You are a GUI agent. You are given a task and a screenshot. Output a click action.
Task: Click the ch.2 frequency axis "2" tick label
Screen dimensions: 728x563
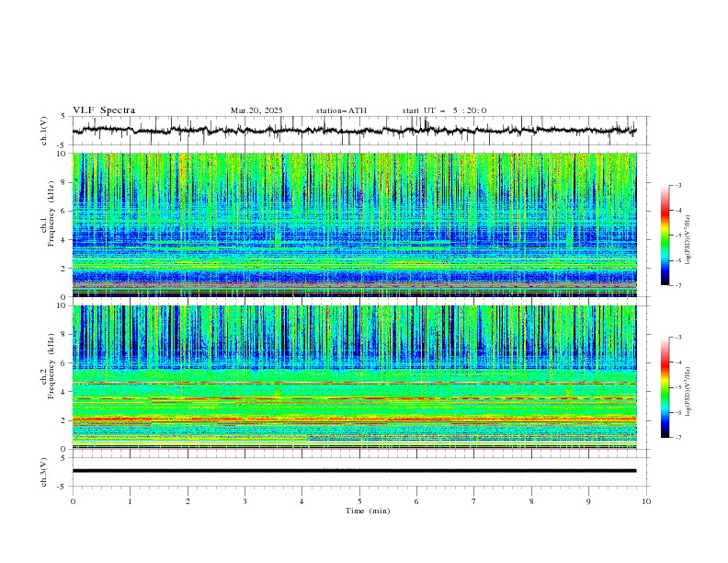coord(65,420)
